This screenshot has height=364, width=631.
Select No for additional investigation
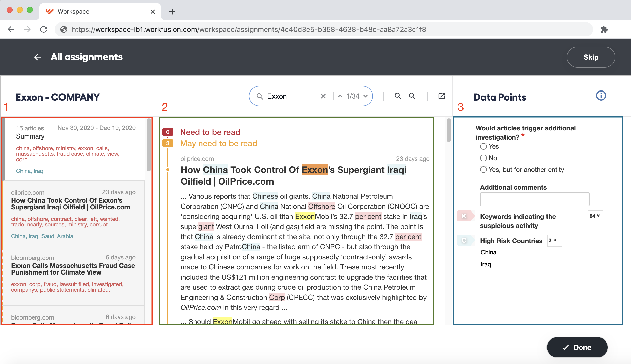(483, 158)
